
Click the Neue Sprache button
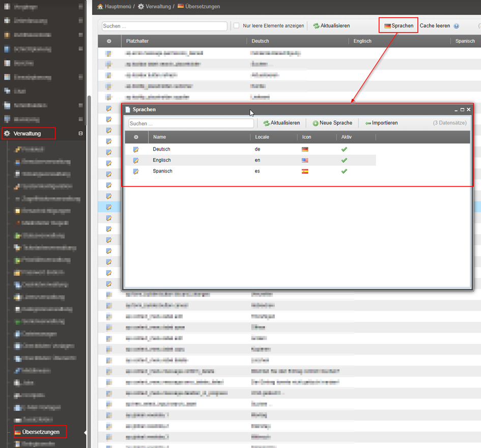332,123
